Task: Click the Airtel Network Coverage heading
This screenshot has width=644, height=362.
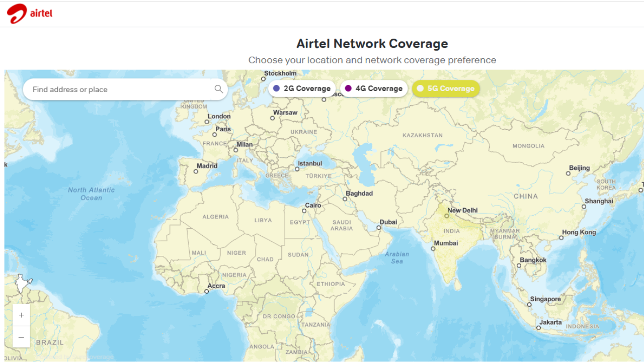Action: point(372,44)
